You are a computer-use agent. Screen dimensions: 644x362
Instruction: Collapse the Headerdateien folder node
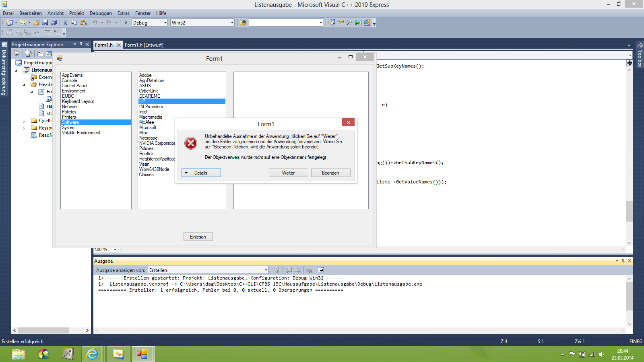(x=24, y=84)
